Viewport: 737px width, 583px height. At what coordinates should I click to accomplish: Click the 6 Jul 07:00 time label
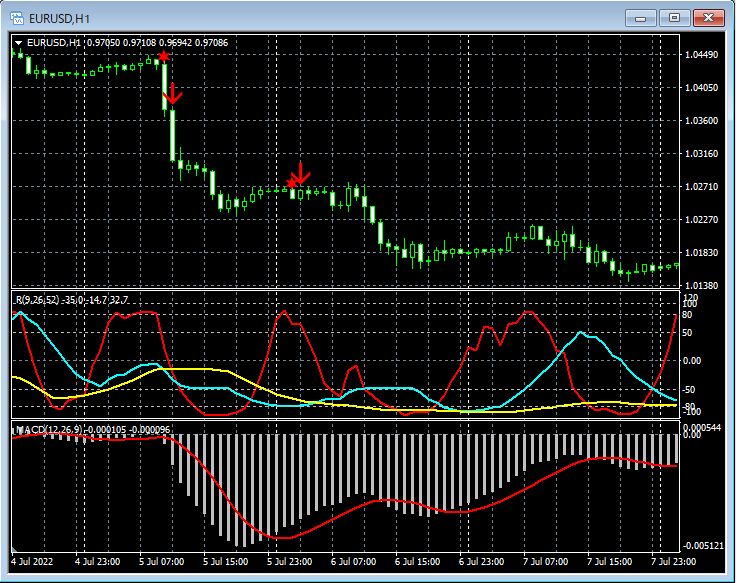click(353, 561)
